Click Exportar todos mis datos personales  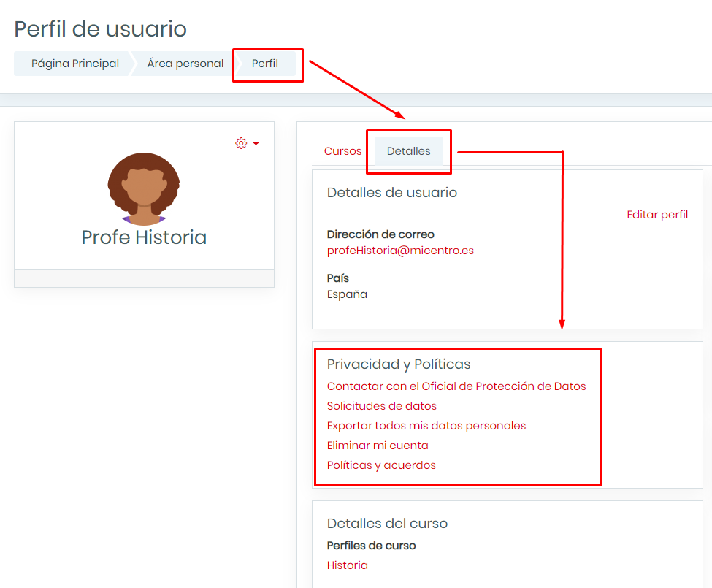tap(426, 426)
